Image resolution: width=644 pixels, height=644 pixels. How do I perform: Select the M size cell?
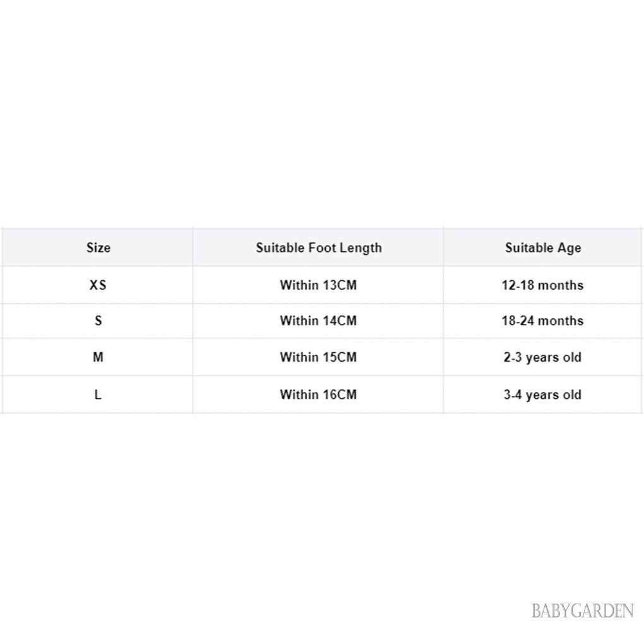pyautogui.click(x=98, y=357)
